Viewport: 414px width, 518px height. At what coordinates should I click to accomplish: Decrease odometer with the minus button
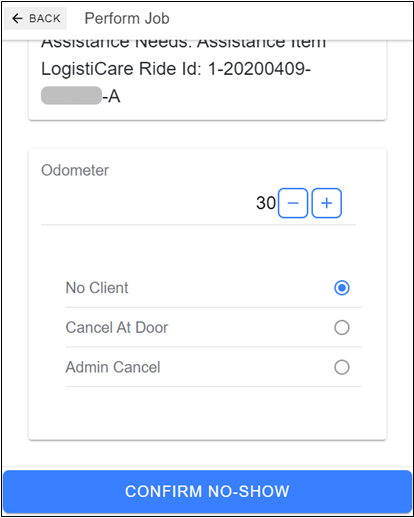coord(293,203)
